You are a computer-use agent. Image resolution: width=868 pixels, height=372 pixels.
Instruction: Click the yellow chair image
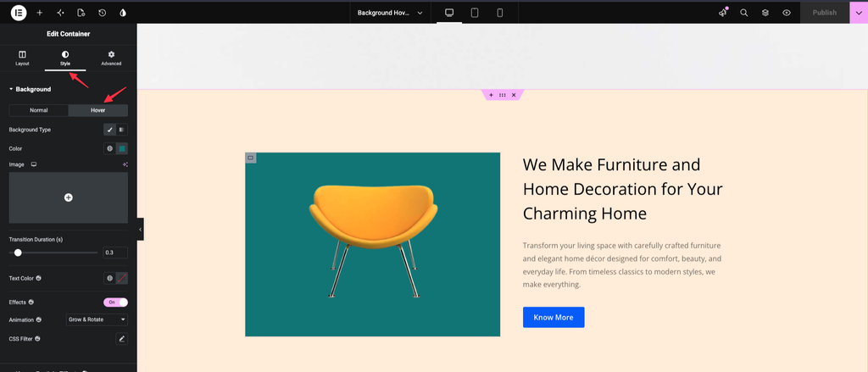pos(373,241)
